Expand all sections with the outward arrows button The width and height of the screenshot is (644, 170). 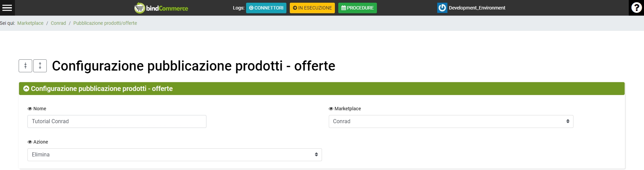click(40, 66)
